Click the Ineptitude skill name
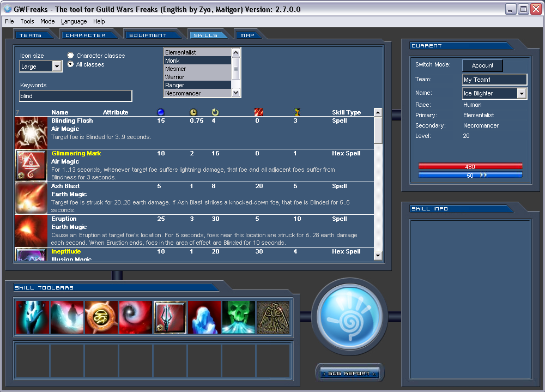The image size is (545, 392). coord(66,251)
